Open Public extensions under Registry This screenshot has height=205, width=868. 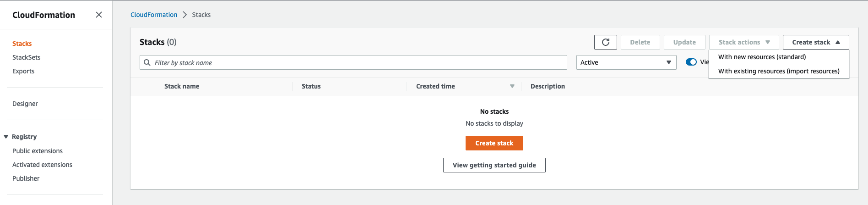pyautogui.click(x=38, y=151)
